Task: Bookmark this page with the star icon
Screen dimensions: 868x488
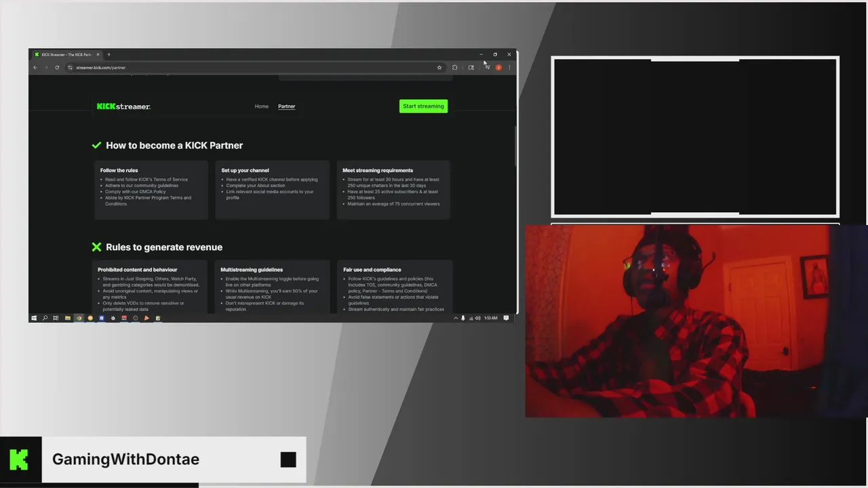Action: [x=439, y=68]
